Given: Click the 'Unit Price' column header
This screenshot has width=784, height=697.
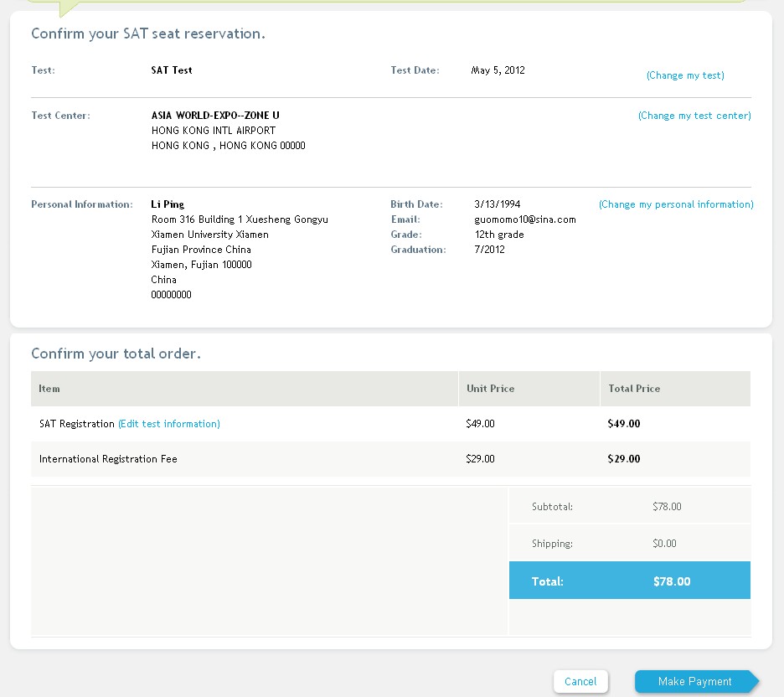Looking at the screenshot, I should (490, 389).
